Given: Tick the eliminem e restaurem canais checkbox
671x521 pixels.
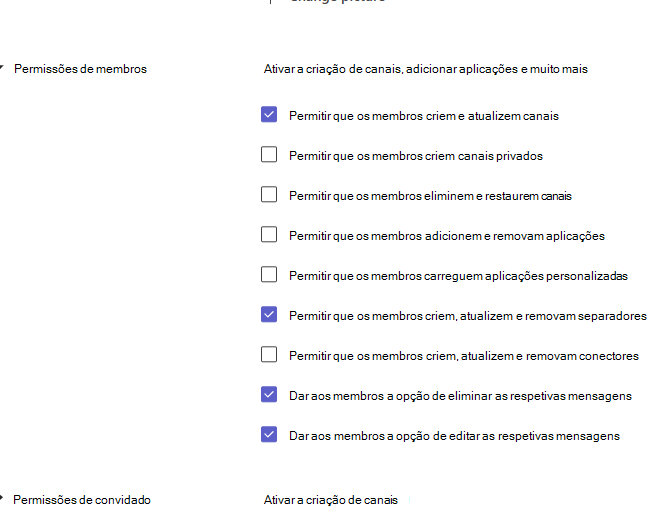Looking at the screenshot, I should click(269, 194).
